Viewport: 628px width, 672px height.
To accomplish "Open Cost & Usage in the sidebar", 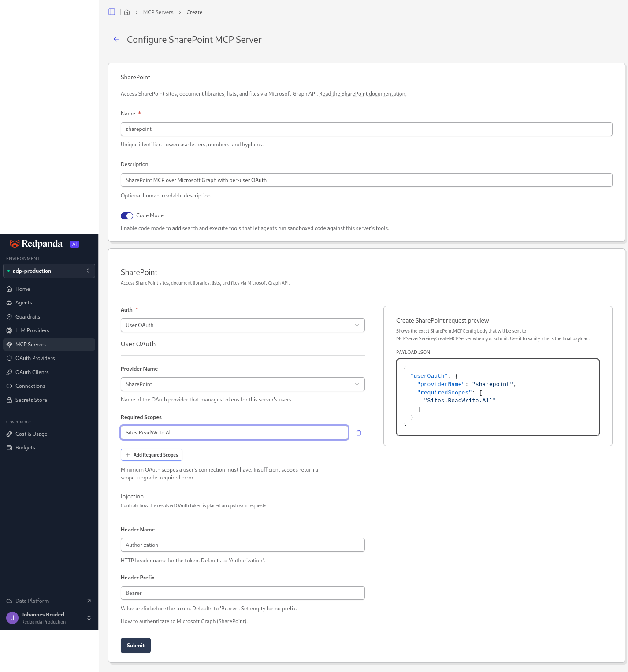I will pyautogui.click(x=49, y=434).
